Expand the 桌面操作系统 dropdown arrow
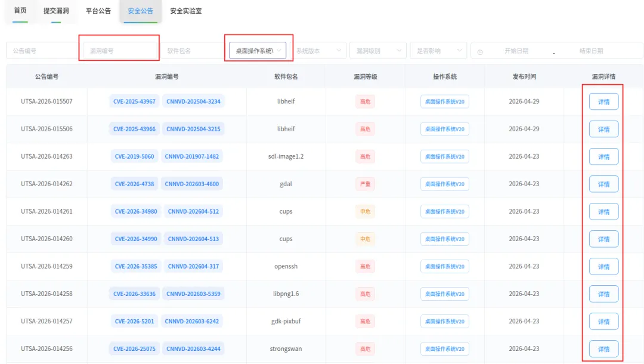The image size is (644, 364). pos(279,51)
